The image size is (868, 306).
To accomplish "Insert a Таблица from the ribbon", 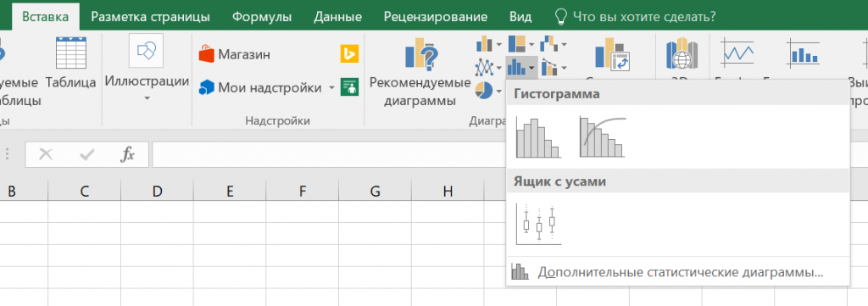I will tap(71, 62).
